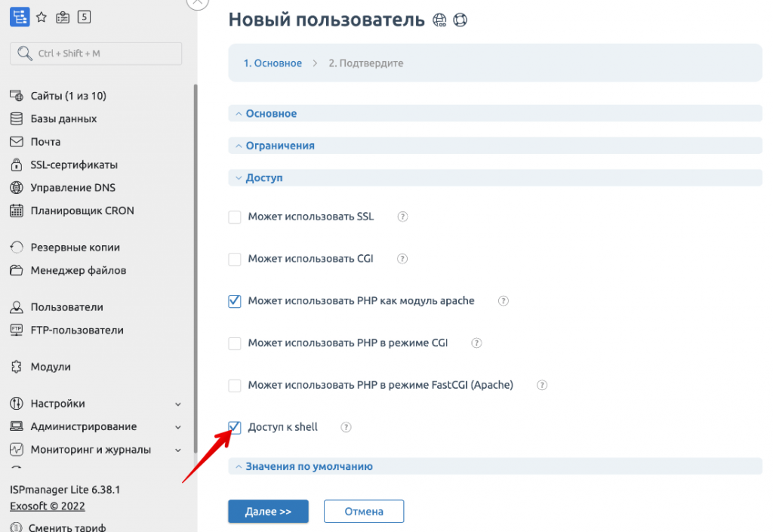Viewport: 773px width, 532px height.
Task: Click the lifebuoy help icon in the header
Action: click(x=460, y=20)
